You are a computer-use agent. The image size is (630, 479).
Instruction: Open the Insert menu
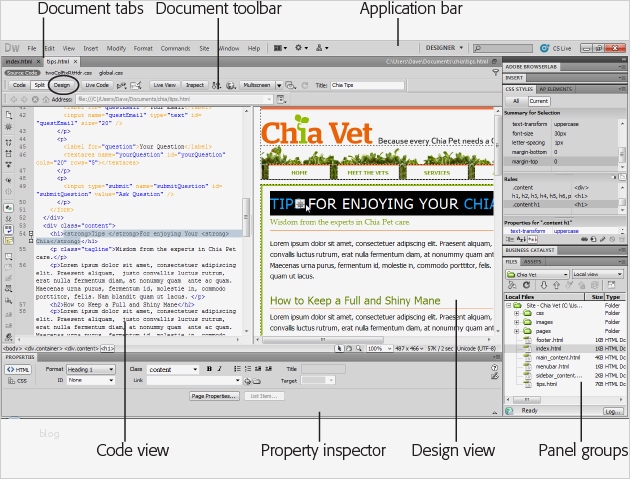90,48
